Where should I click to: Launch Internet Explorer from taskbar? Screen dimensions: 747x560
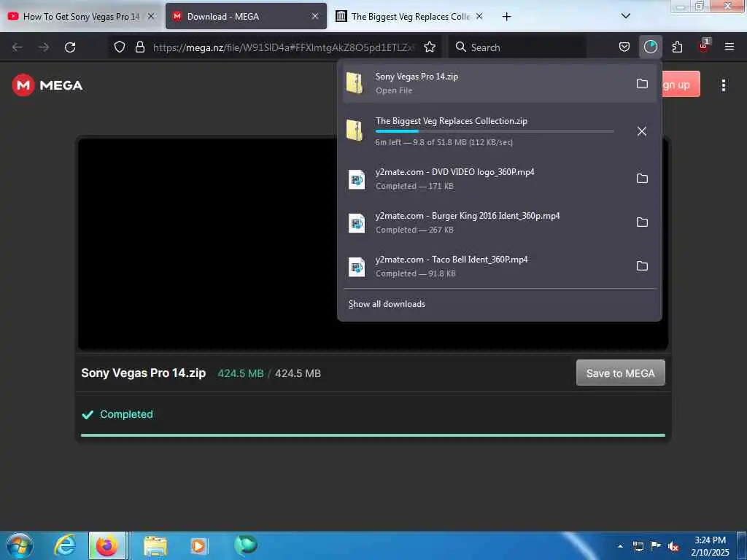[64, 545]
